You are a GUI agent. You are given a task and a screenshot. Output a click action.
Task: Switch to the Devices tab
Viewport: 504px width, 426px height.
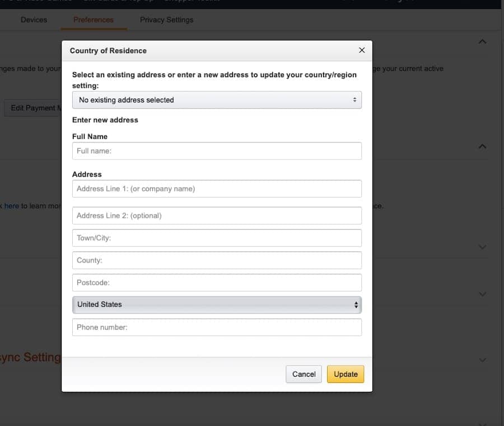pyautogui.click(x=34, y=20)
